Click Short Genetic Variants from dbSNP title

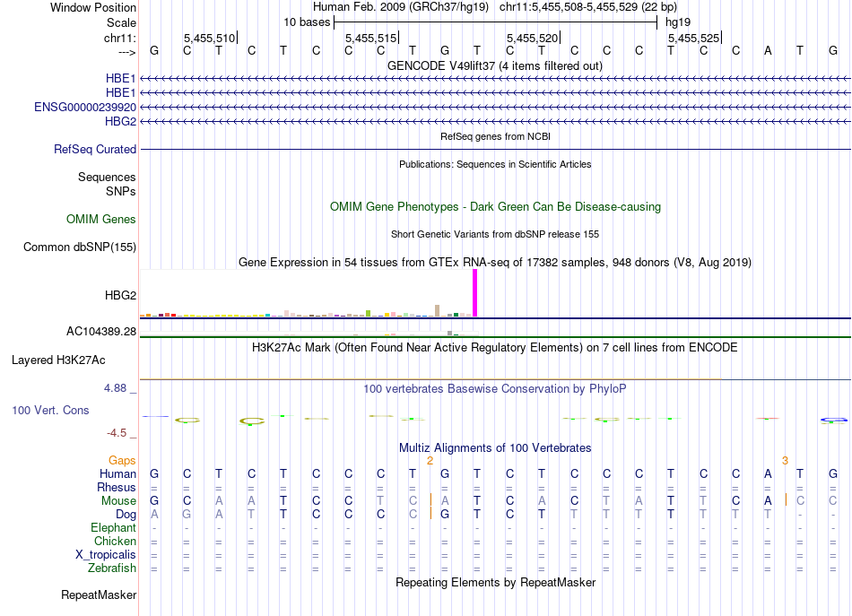coord(495,234)
